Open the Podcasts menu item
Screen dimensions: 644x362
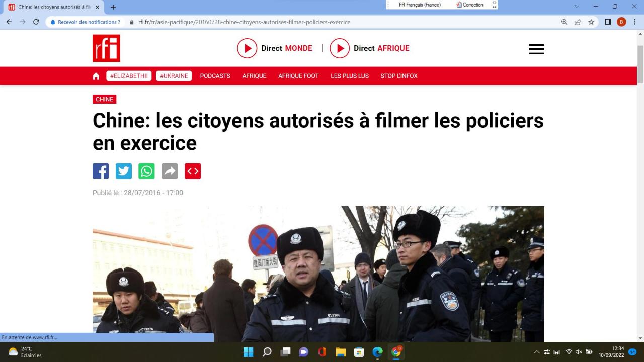tap(215, 76)
